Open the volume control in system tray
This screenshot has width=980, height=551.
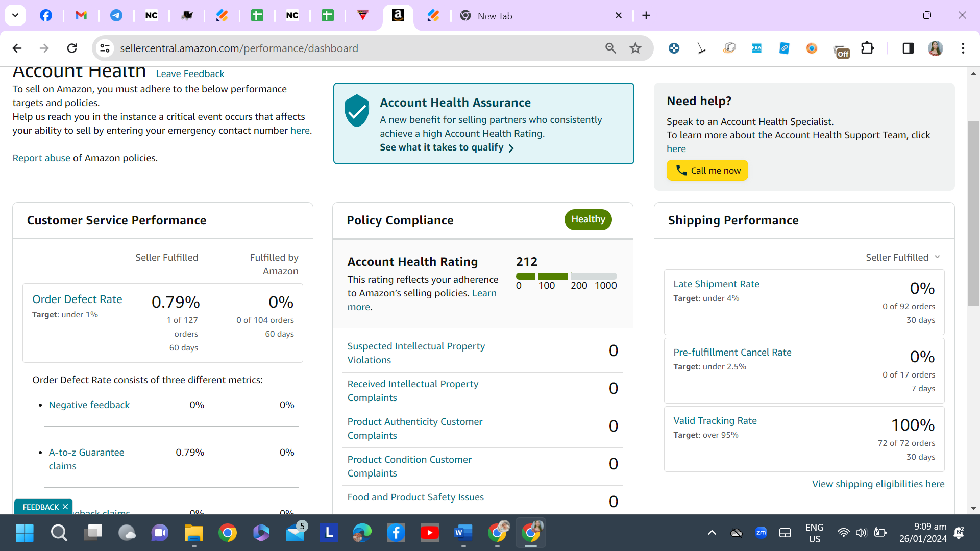point(861,533)
